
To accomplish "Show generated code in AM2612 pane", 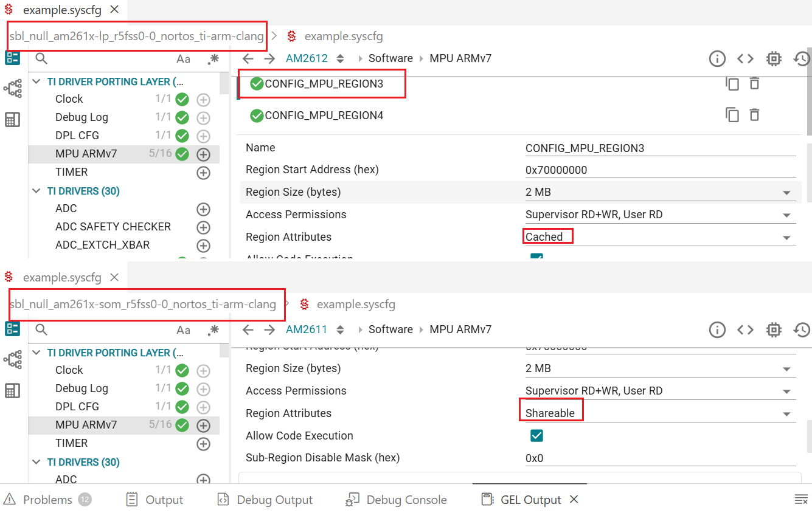I will [745, 58].
